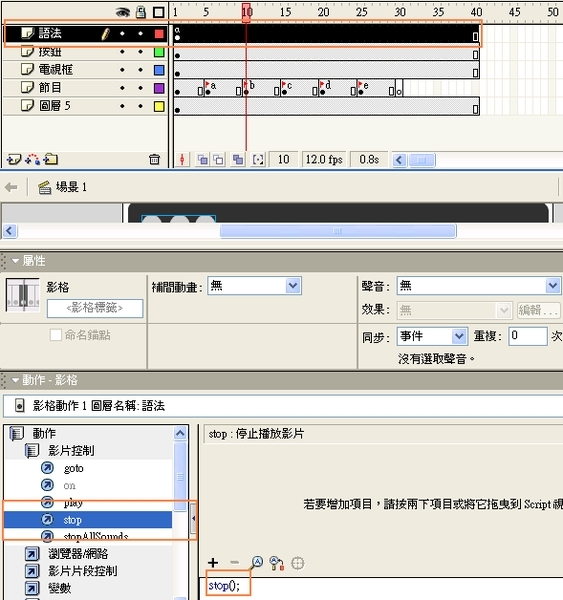This screenshot has height=600, width=563.
Task: Click the outline square icon in the layer header
Action: (158, 13)
